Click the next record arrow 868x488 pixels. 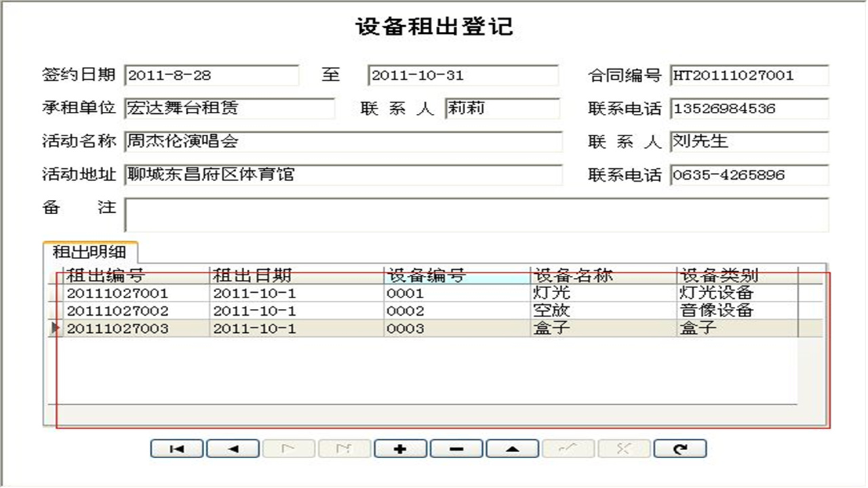[x=289, y=448]
